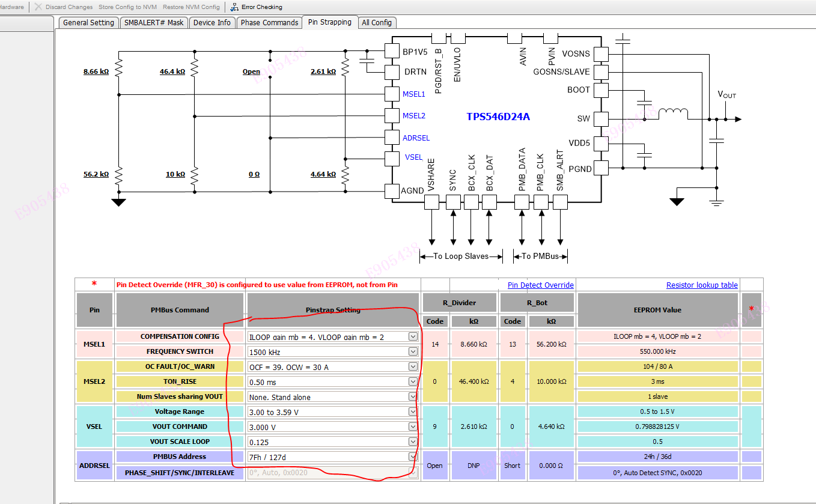The image size is (816, 504).
Task: Open the Device Info tab
Action: click(x=212, y=23)
